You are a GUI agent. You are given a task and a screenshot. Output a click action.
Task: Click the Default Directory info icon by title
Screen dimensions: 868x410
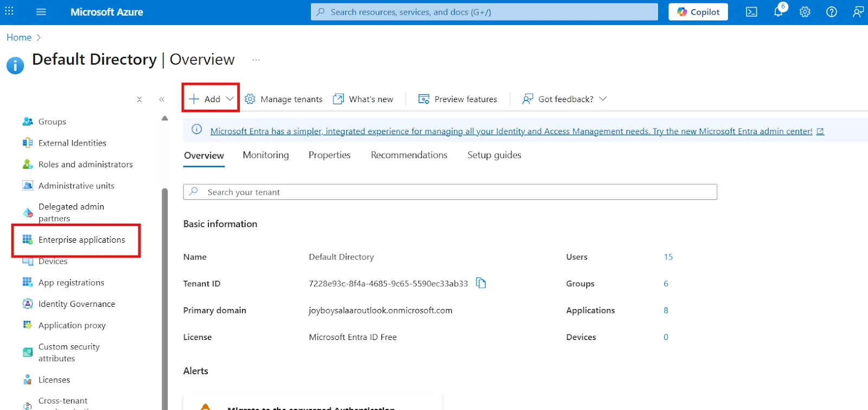click(x=15, y=65)
